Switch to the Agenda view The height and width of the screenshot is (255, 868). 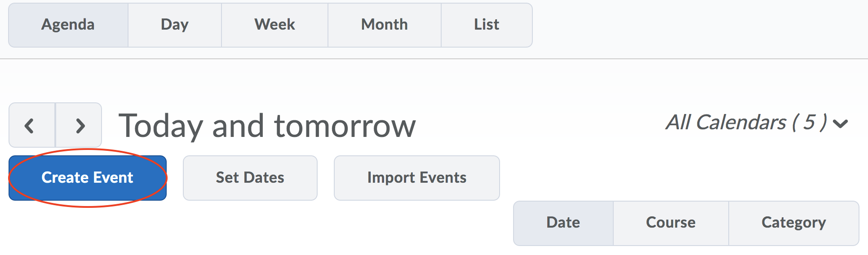[x=68, y=25]
